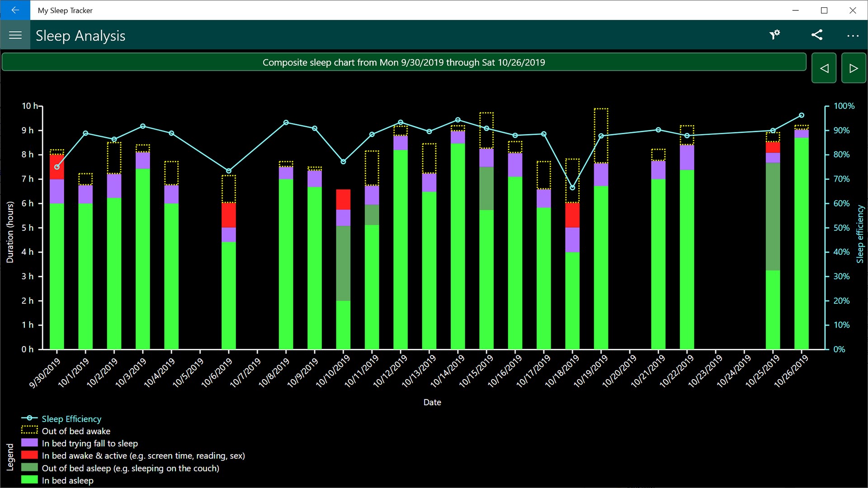868x488 pixels.
Task: Open the more options ellipsis menu
Action: [853, 36]
